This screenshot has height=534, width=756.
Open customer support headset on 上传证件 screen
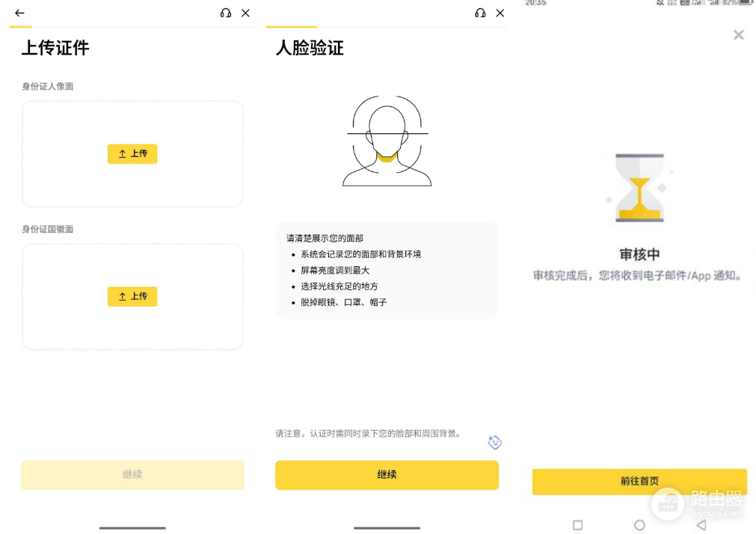(x=226, y=13)
